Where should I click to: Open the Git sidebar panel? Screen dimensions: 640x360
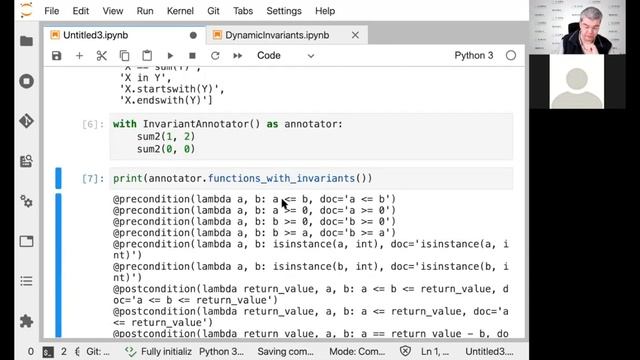[x=27, y=121]
